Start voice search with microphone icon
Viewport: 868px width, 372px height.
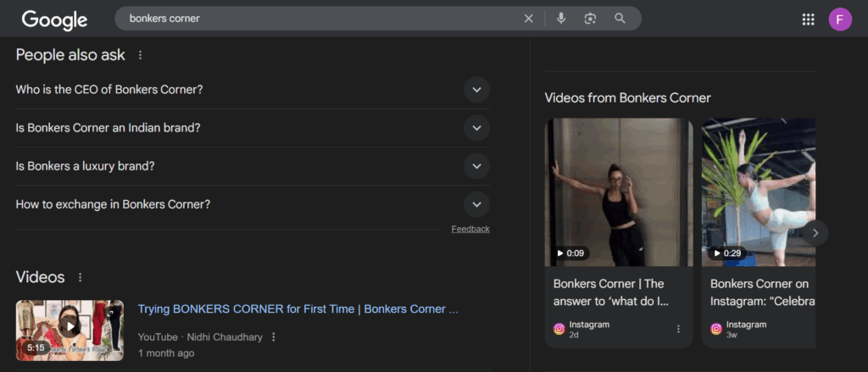(x=561, y=19)
